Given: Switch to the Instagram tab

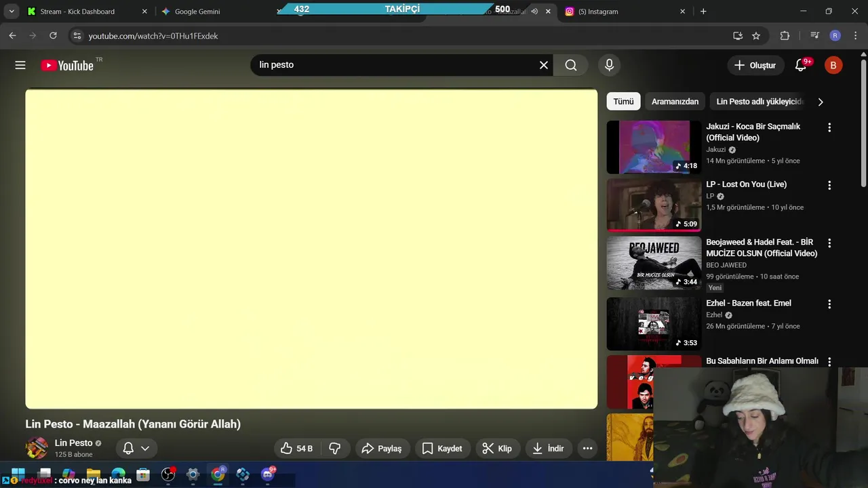Looking at the screenshot, I should [598, 12].
